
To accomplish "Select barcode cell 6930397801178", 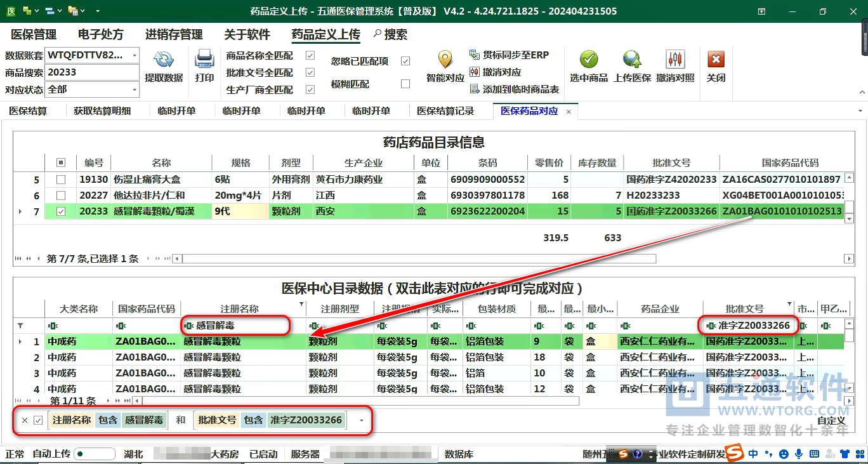I will 487,196.
